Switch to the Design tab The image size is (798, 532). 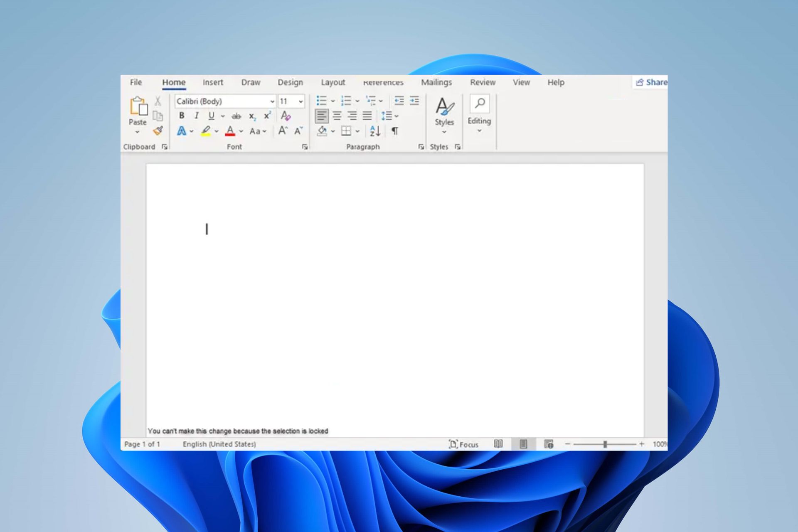coord(290,83)
